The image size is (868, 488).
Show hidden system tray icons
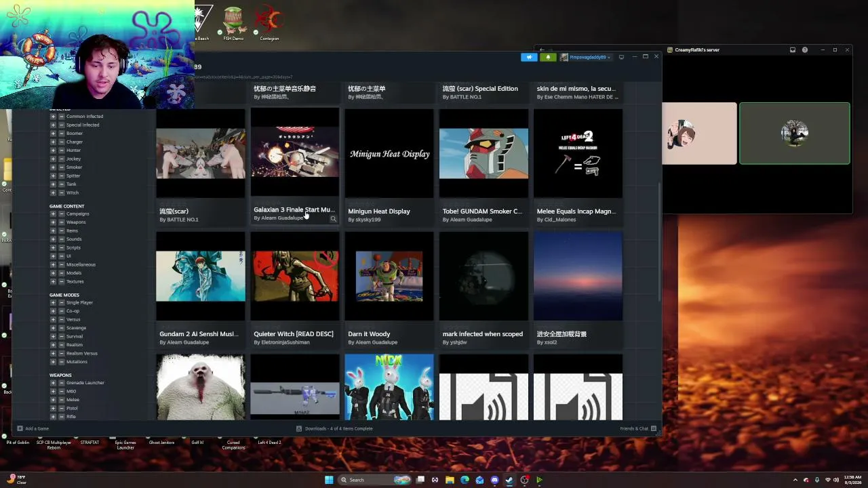click(795, 480)
